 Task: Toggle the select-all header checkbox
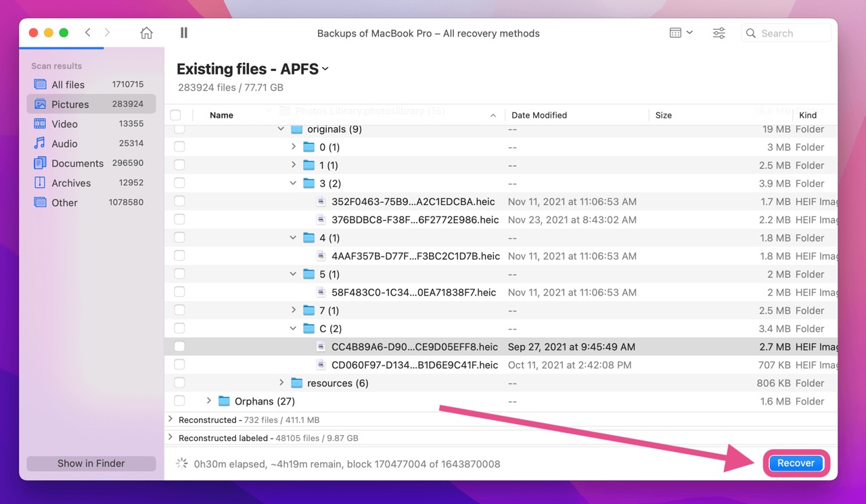tap(175, 115)
